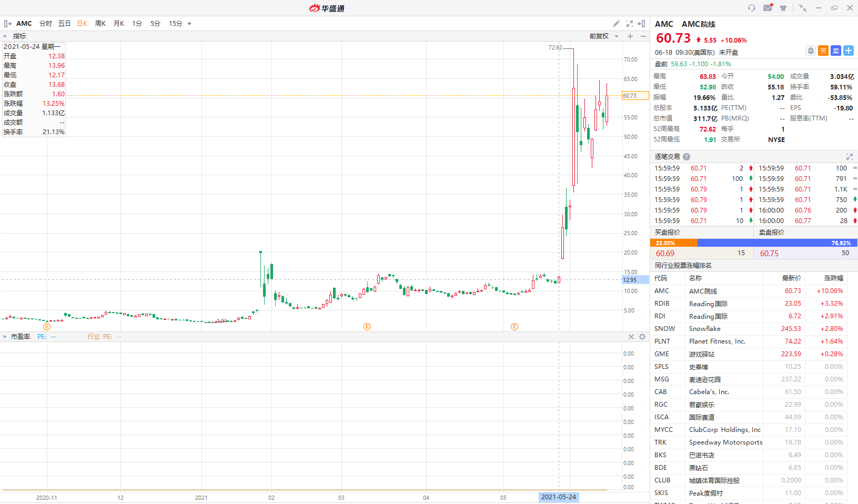Image resolution: width=858 pixels, height=504 pixels.
Task: Click the 72.62 high price label
Action: coord(555,47)
